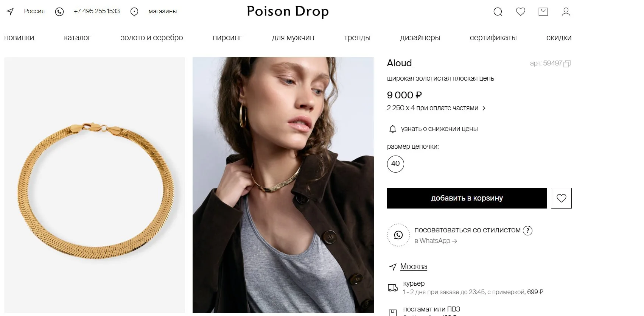644x316 pixels.
Task: Add product to favorites heart button
Action: (x=561, y=198)
